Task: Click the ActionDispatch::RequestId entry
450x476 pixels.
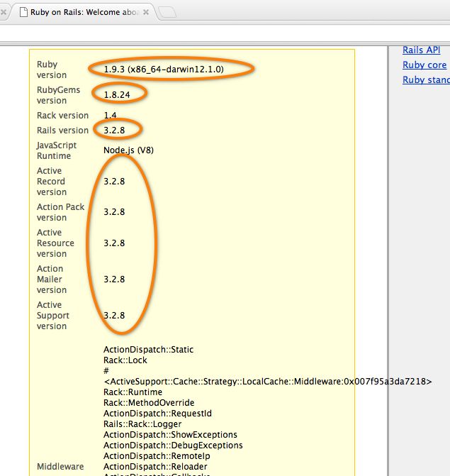Action: (x=157, y=414)
